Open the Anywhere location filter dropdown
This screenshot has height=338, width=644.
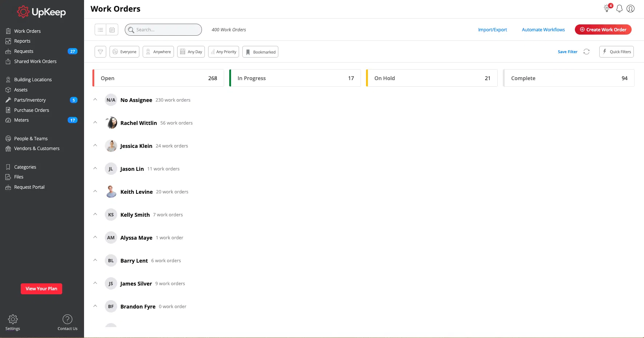coord(158,52)
